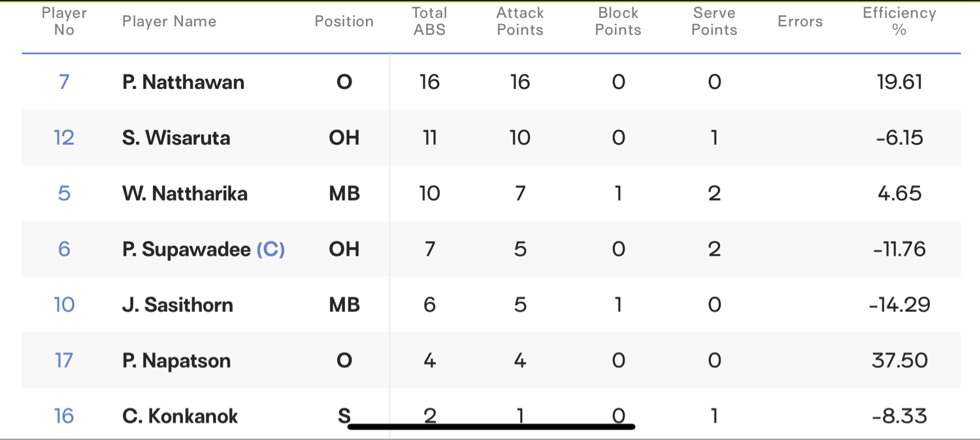Viewport: 980px width, 440px height.
Task: Open player number 7 link
Action: point(64,82)
